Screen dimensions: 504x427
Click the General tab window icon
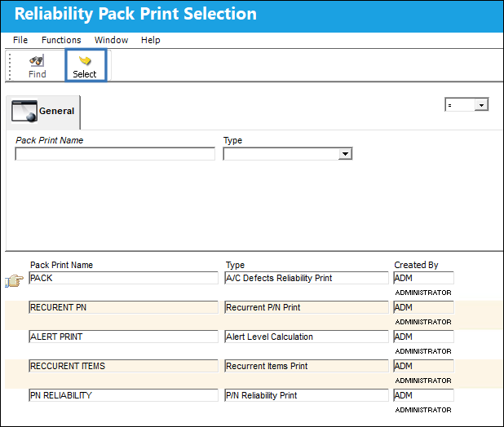click(24, 112)
